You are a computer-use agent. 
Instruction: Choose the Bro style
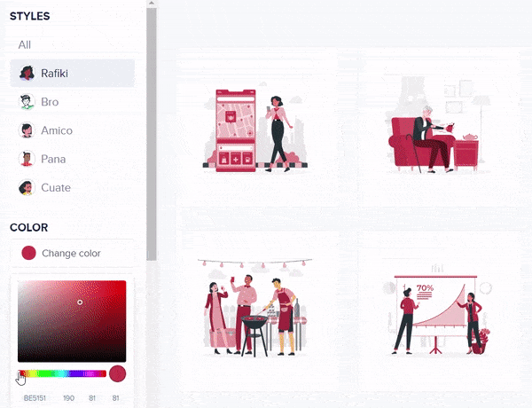72,102
